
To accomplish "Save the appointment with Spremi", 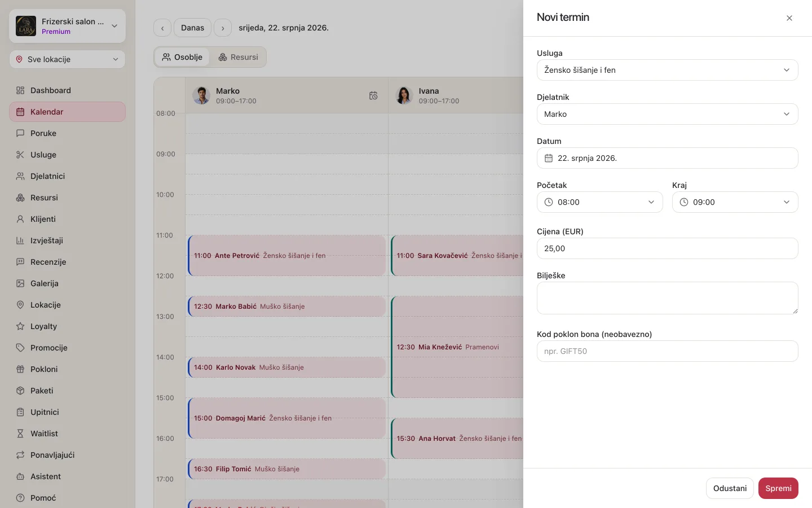I will (778, 488).
